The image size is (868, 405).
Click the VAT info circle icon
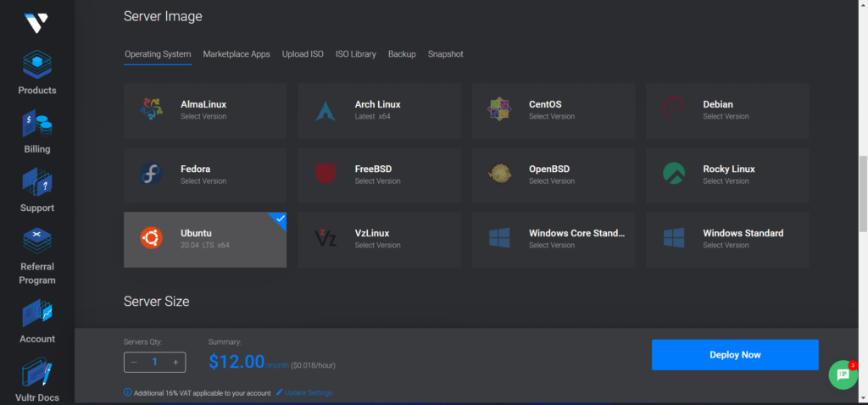click(128, 392)
